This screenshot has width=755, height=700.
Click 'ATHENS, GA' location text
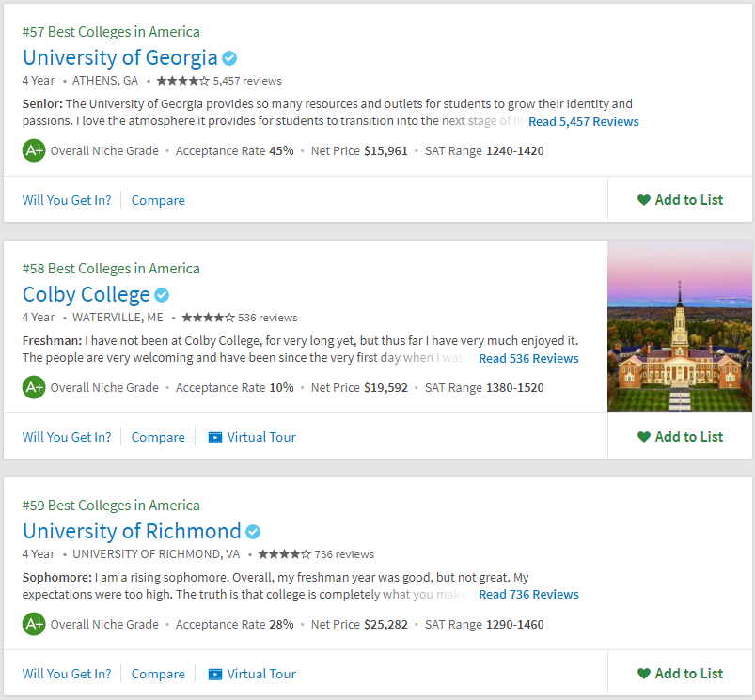[105, 81]
